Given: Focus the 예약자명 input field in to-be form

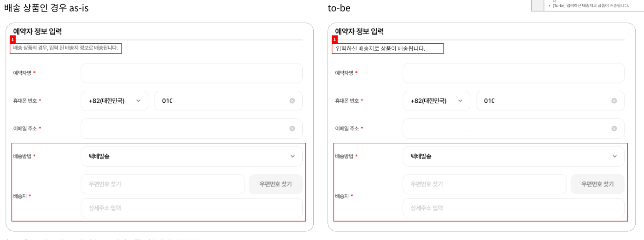Looking at the screenshot, I should tap(513, 73).
